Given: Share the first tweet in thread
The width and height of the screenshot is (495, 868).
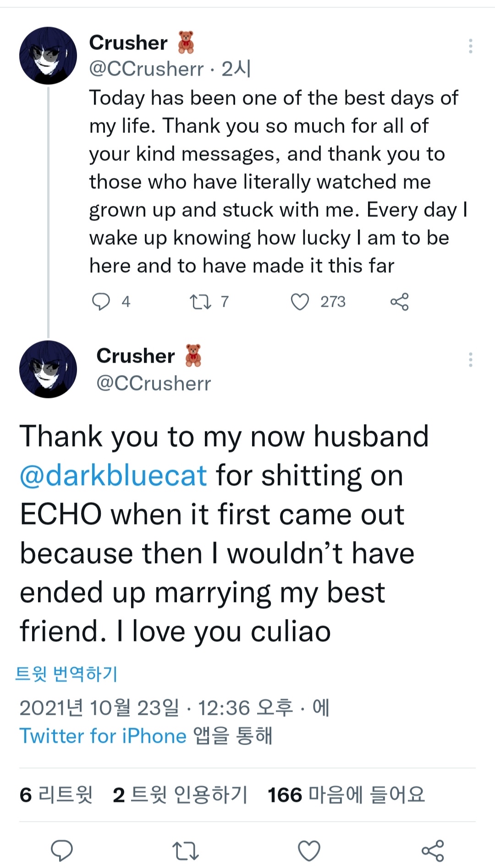Looking at the screenshot, I should point(399,302).
